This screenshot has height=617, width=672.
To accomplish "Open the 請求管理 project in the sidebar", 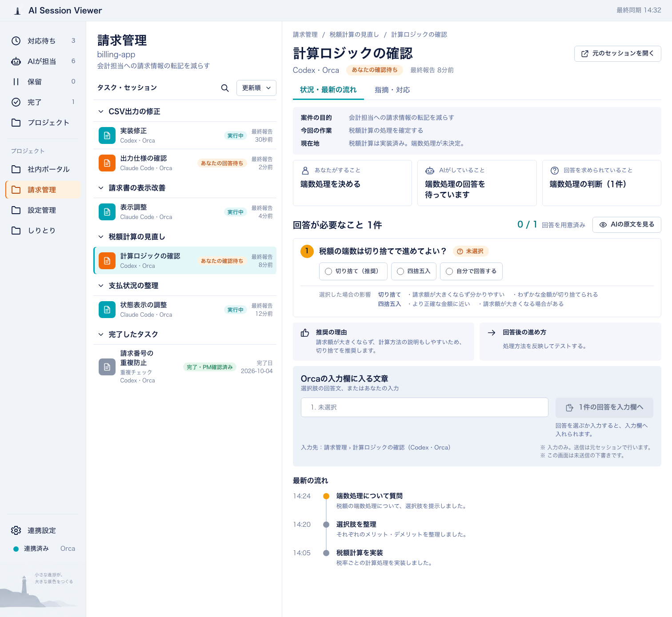I will (x=43, y=190).
